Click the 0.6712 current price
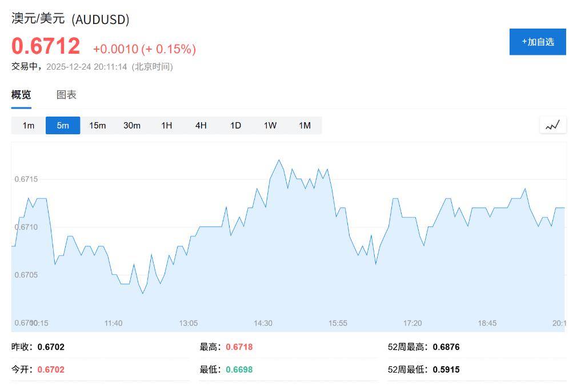 pyautogui.click(x=46, y=46)
